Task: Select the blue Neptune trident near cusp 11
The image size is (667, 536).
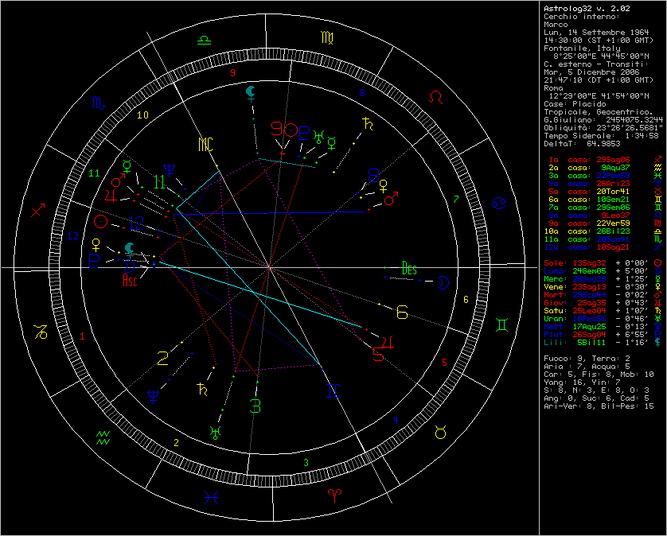Action: point(170,170)
